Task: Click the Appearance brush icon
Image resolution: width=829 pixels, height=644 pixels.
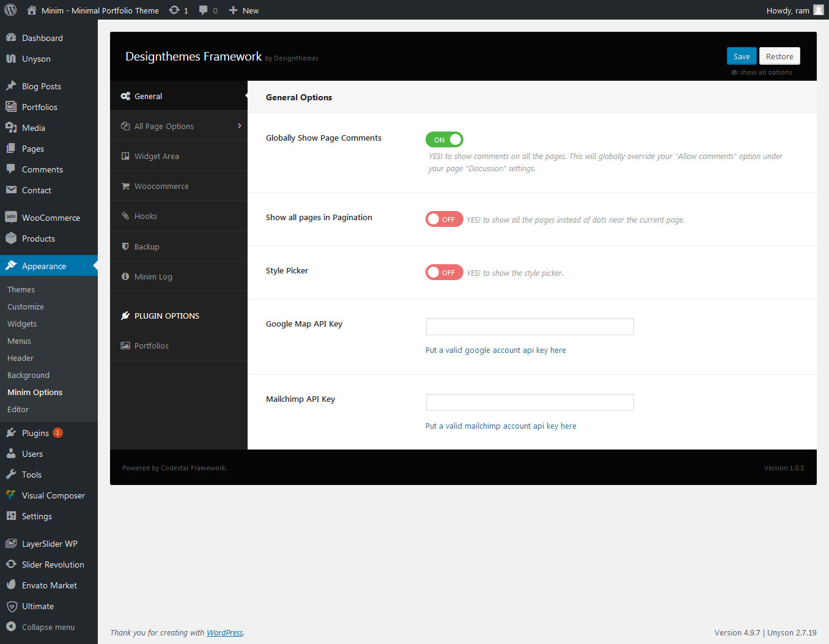Action: (x=11, y=265)
